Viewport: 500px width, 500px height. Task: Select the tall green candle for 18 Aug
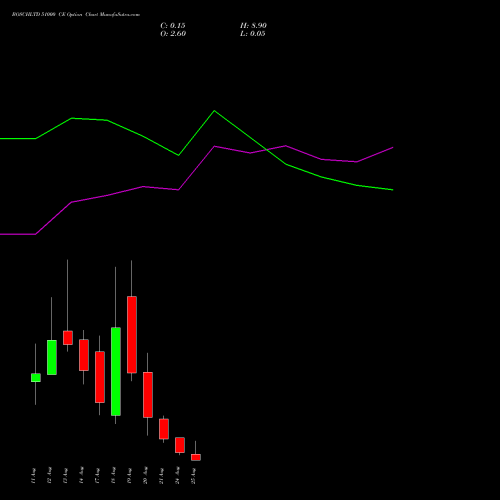(x=116, y=371)
